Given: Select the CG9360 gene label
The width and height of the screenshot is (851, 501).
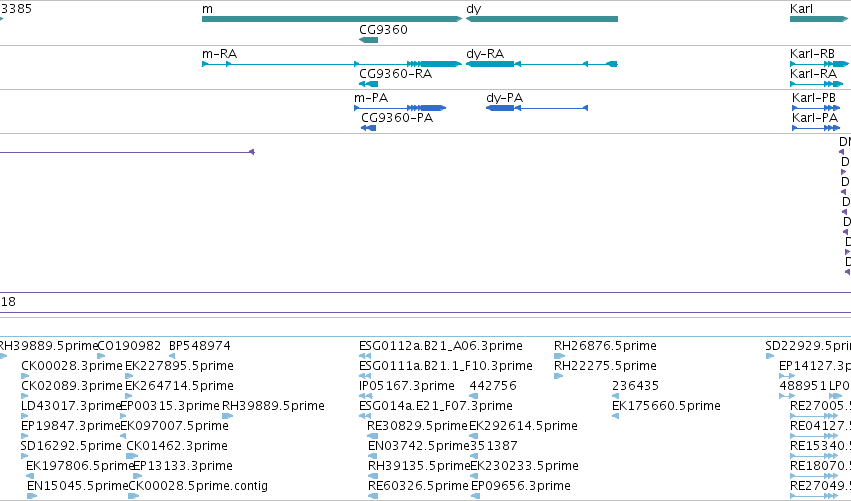Looking at the screenshot, I should [383, 29].
